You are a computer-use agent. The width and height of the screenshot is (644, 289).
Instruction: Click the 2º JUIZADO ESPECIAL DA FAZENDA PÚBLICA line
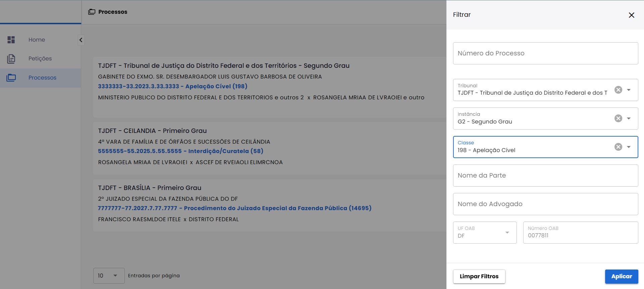pyautogui.click(x=168, y=199)
